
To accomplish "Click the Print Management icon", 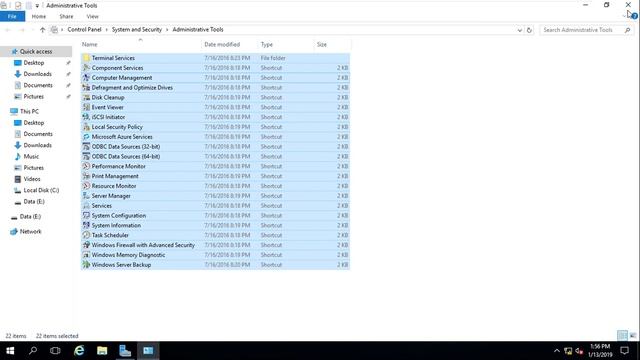I will pyautogui.click(x=86, y=176).
